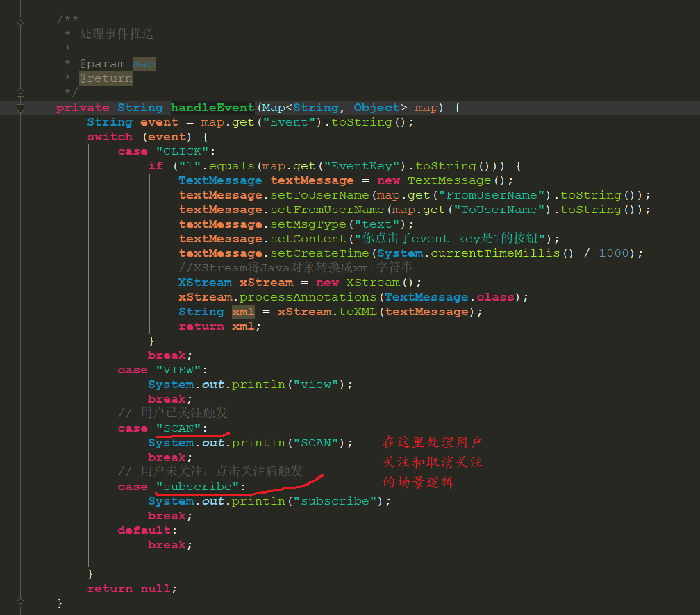The image size is (700, 615).
Task: Click the return null statement
Action: (x=131, y=589)
